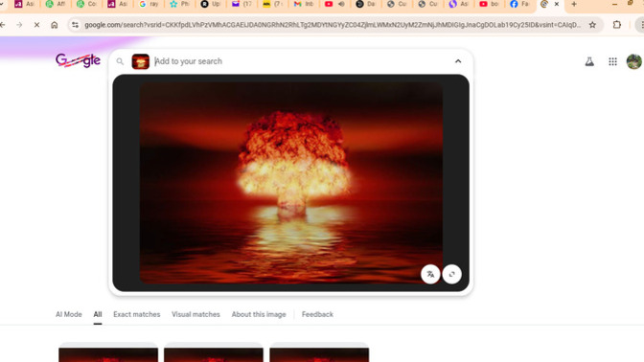
Task: Switch to the '(17' mail tab
Action: 241,4
